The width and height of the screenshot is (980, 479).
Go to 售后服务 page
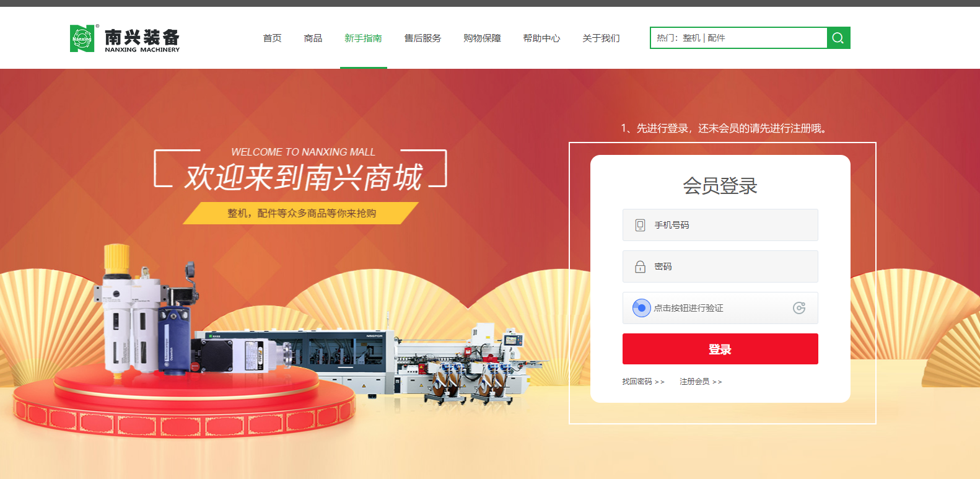422,38
